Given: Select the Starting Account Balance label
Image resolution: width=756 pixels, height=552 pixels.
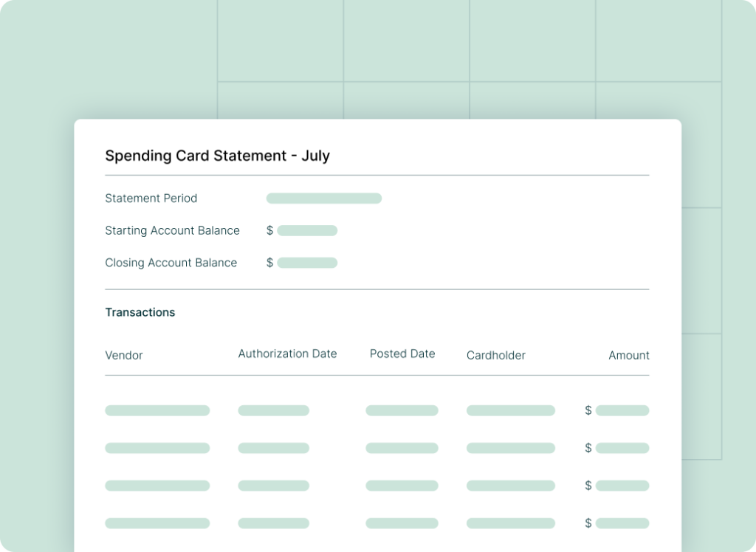Looking at the screenshot, I should 172,230.
